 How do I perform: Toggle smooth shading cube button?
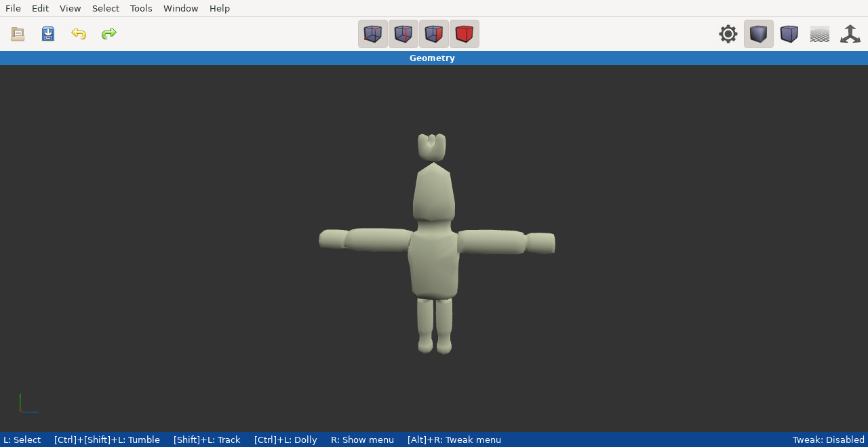click(x=789, y=34)
